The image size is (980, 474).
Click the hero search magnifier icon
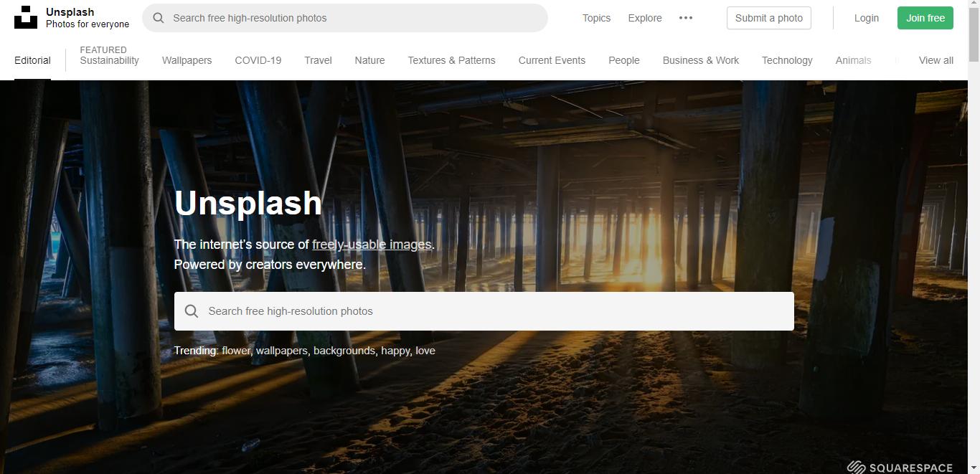click(191, 311)
